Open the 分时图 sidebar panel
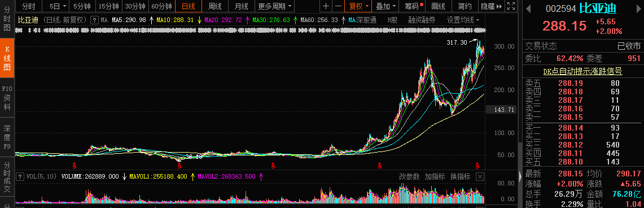The width and height of the screenshot is (644, 208). point(7,19)
